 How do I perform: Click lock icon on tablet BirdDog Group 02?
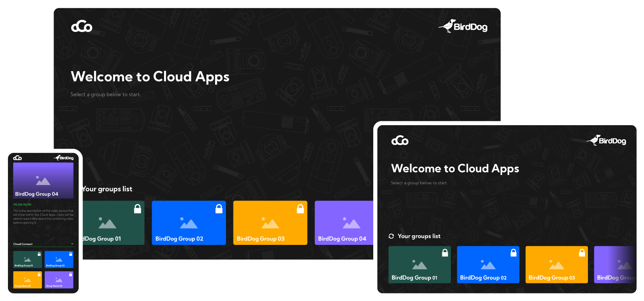tap(513, 252)
